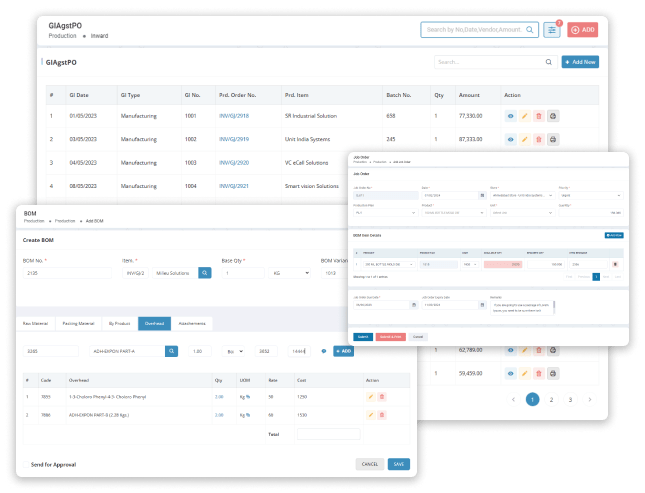Open order link INW/GJ/2921

coord(234,186)
